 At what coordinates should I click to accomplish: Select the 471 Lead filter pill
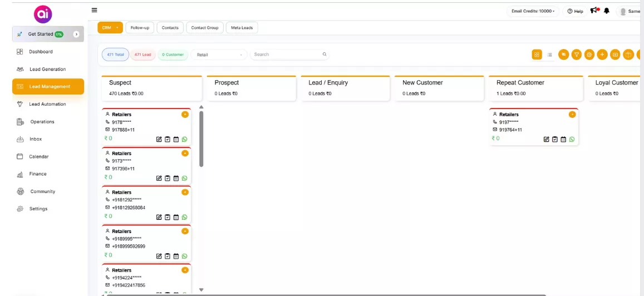pyautogui.click(x=142, y=55)
